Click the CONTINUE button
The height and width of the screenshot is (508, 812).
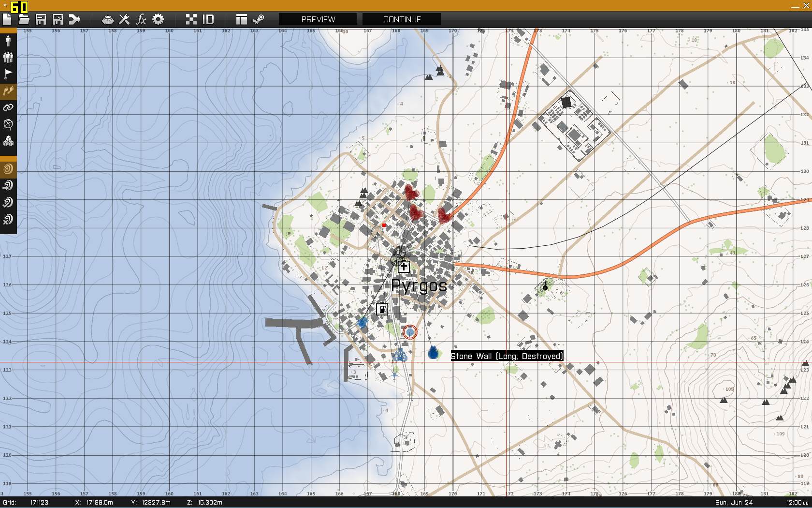pyautogui.click(x=402, y=19)
